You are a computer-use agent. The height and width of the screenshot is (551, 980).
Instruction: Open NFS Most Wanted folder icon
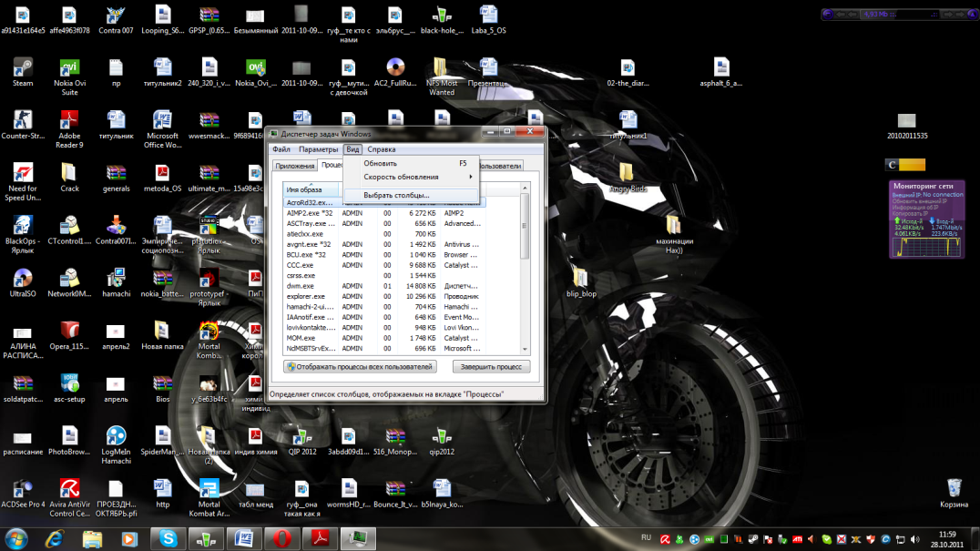click(441, 77)
